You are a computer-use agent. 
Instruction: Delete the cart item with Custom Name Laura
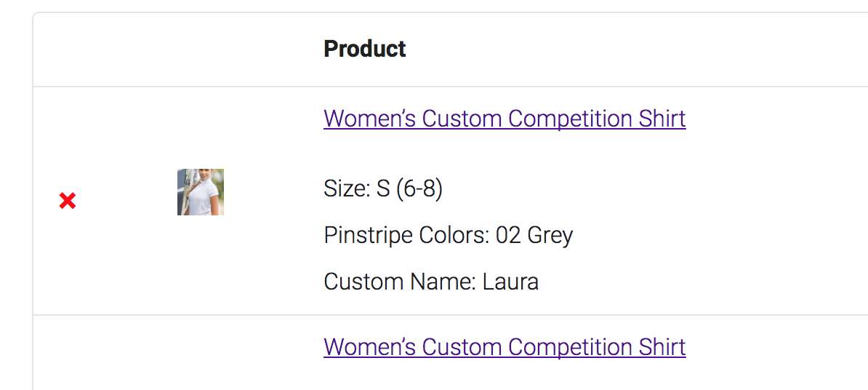pyautogui.click(x=68, y=202)
